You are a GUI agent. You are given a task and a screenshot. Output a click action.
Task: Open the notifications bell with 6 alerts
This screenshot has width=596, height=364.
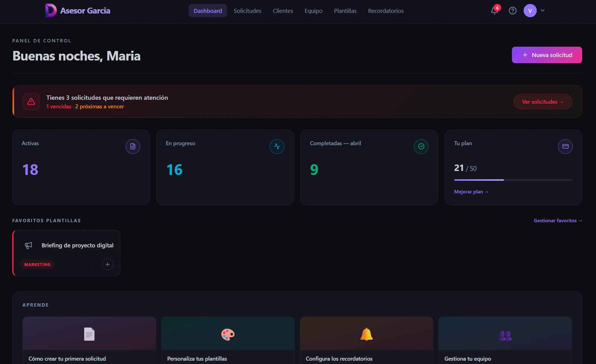[494, 10]
